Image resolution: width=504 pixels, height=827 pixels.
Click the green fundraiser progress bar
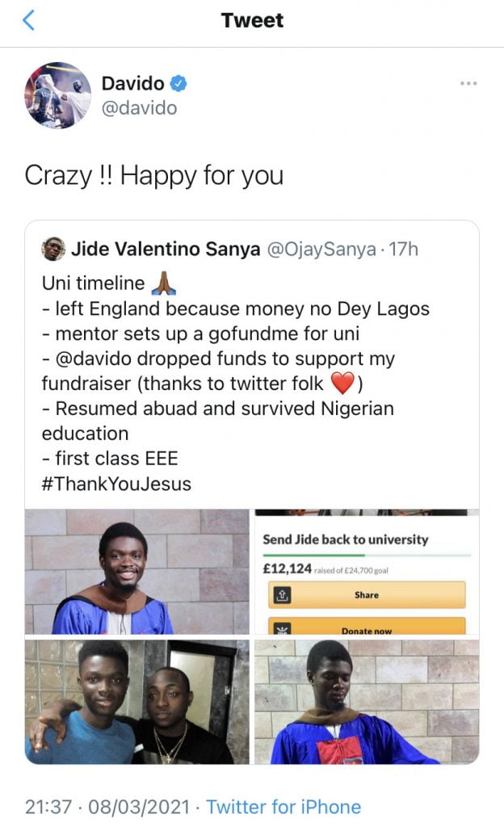[x=367, y=555]
